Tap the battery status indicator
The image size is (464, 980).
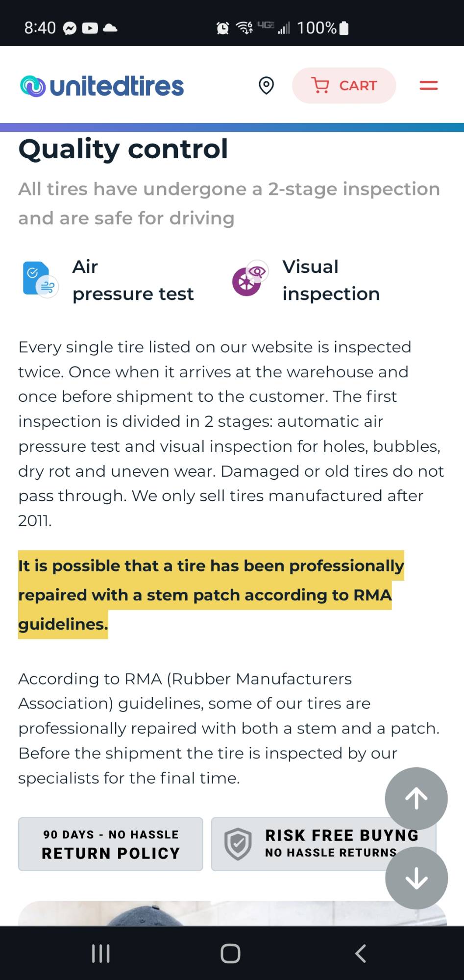pos(344,28)
